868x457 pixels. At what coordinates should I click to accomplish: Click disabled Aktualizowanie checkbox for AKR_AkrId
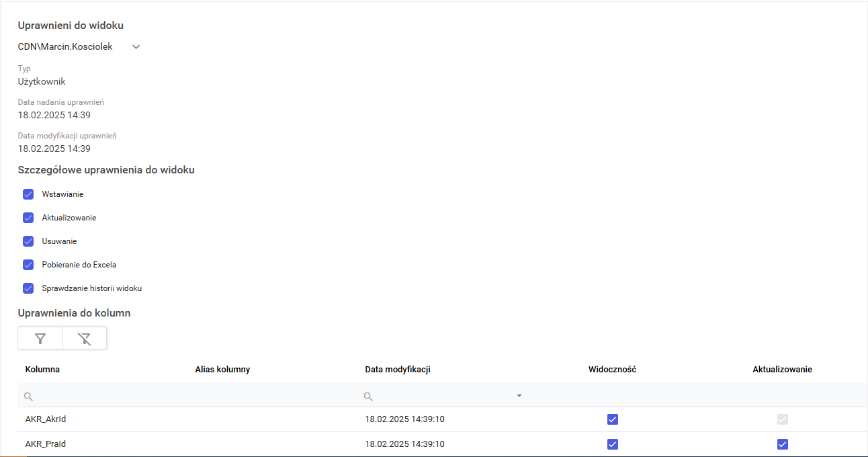(782, 419)
